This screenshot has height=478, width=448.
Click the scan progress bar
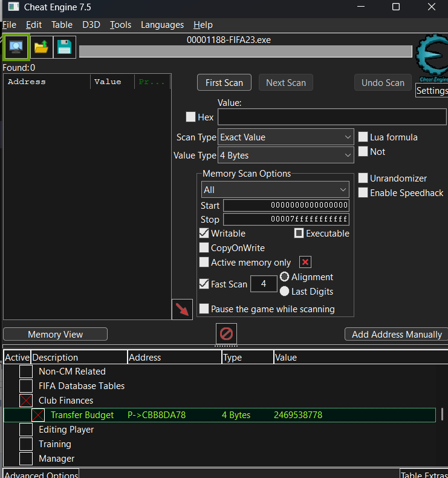245,51
